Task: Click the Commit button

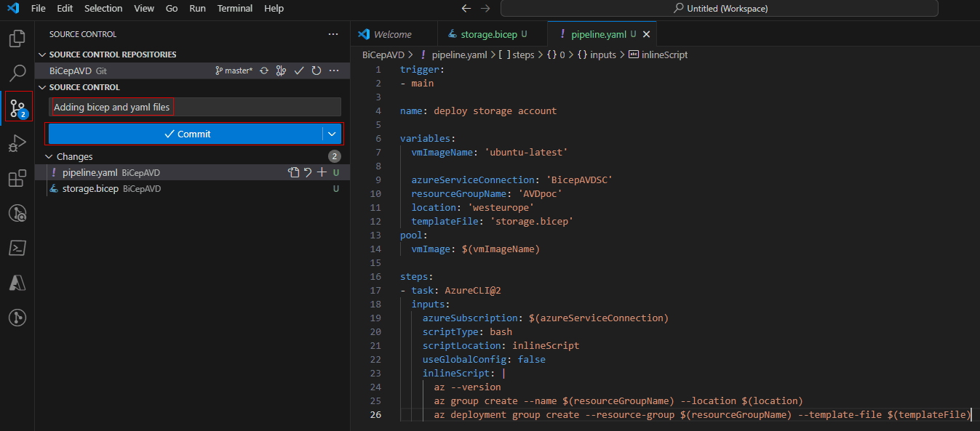Action: (x=186, y=134)
